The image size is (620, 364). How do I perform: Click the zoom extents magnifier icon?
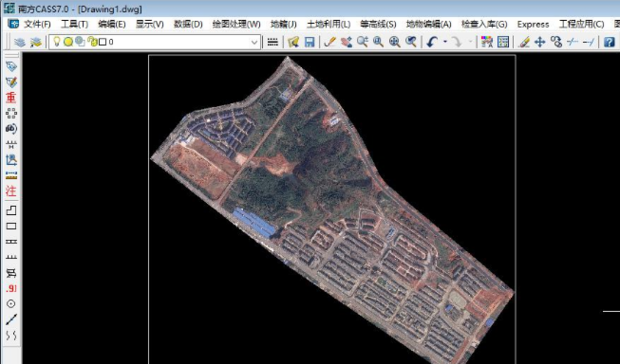(394, 42)
